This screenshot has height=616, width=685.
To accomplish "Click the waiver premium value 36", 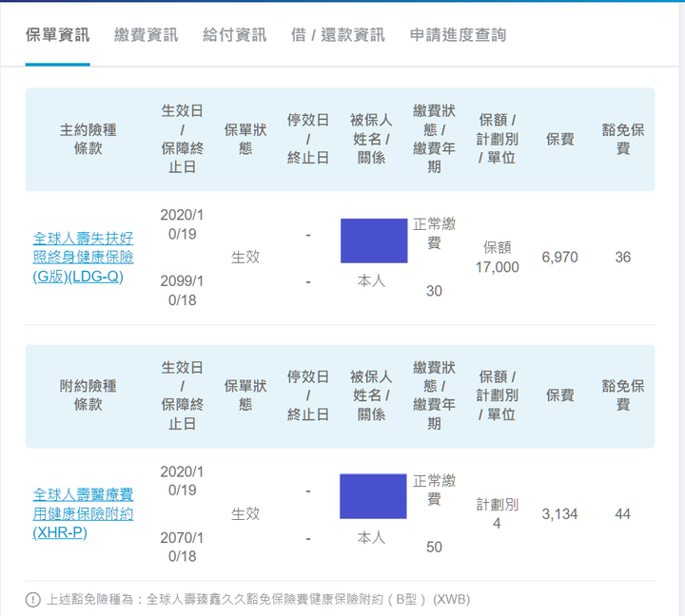I will (x=623, y=257).
